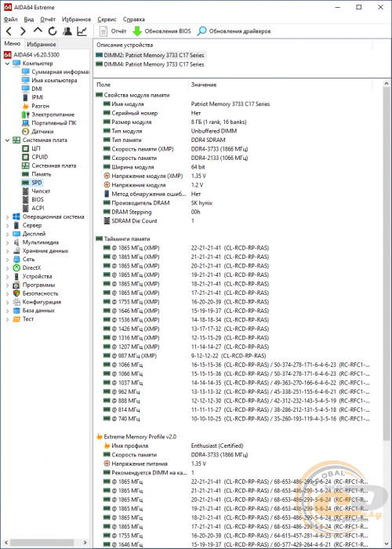Switch to the Меню tab
Image resolution: width=392 pixels, height=549 pixels.
(13, 44)
